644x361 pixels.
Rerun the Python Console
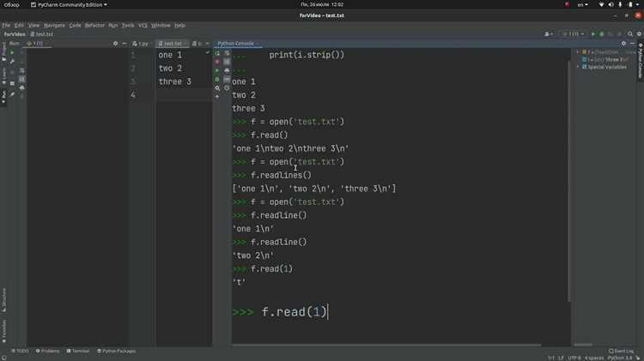(217, 53)
